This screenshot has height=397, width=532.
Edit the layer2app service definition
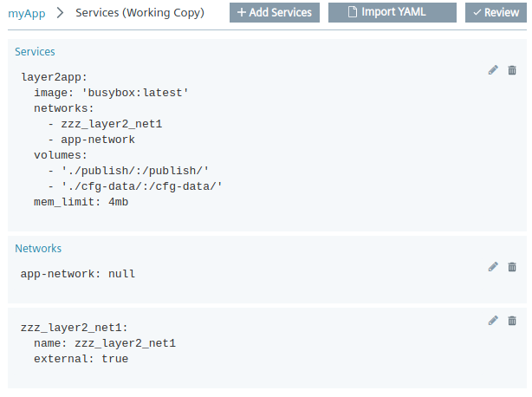(493, 70)
